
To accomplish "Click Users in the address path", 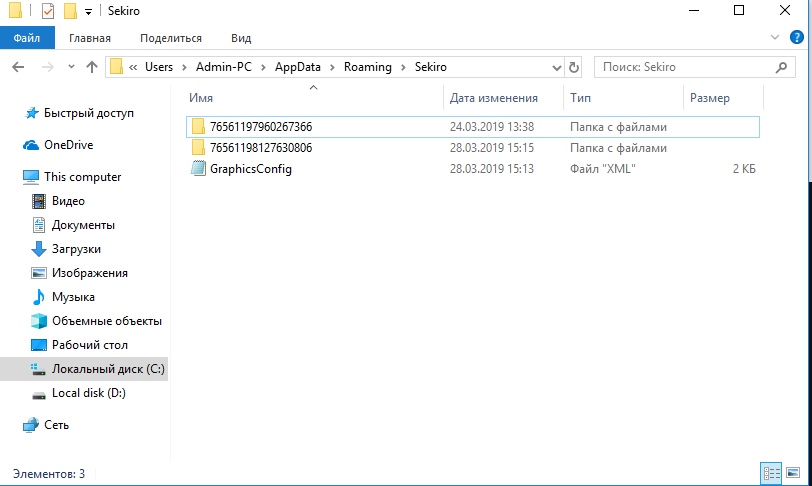I will coord(158,67).
